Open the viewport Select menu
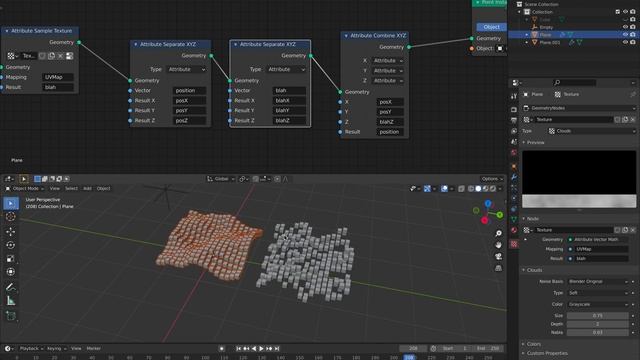The image size is (640, 360). pyautogui.click(x=71, y=189)
